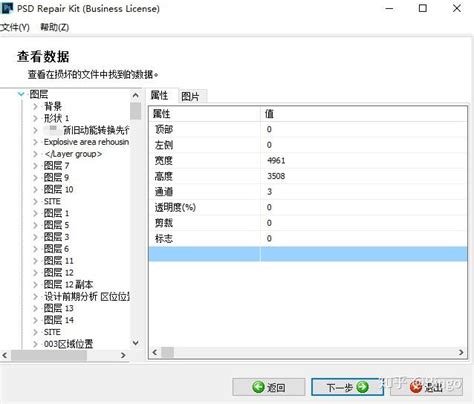This screenshot has height=404, width=474.
Task: Collapse the 图层 root node
Action: [x=21, y=94]
